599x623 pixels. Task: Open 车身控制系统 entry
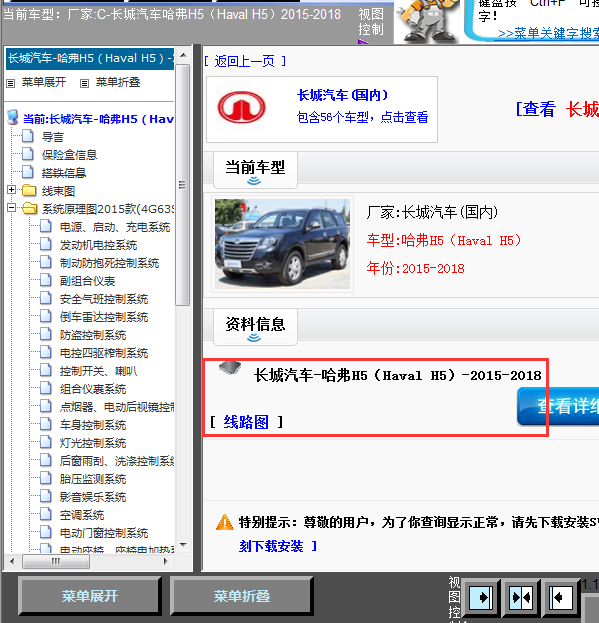(93, 425)
